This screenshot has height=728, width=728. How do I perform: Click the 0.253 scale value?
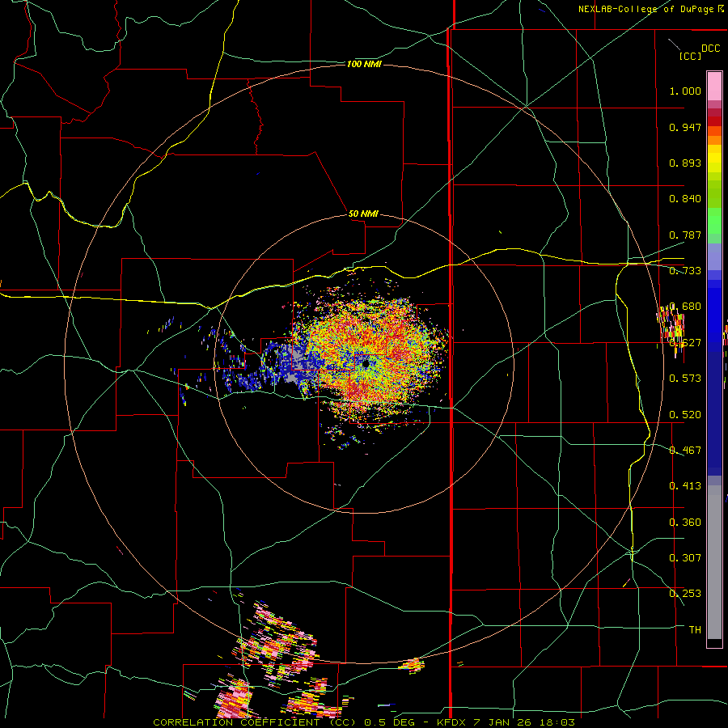[685, 594]
